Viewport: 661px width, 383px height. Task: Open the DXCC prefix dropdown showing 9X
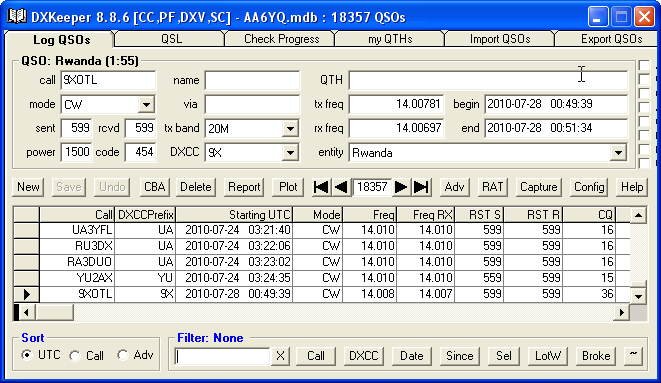click(290, 153)
